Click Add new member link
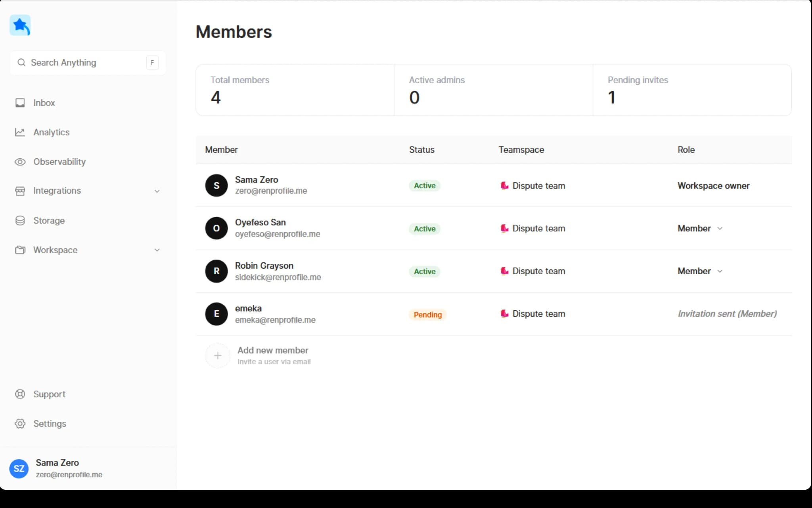This screenshot has height=508, width=812. 273,350
